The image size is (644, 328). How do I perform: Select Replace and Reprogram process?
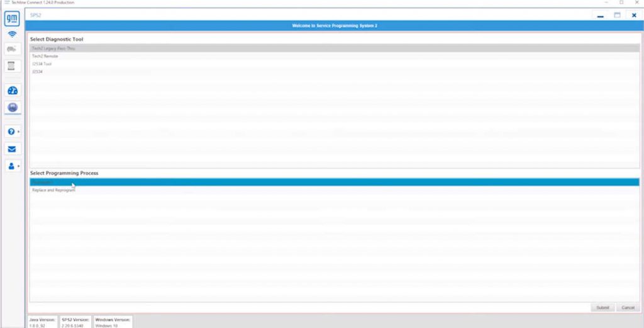pos(335,190)
